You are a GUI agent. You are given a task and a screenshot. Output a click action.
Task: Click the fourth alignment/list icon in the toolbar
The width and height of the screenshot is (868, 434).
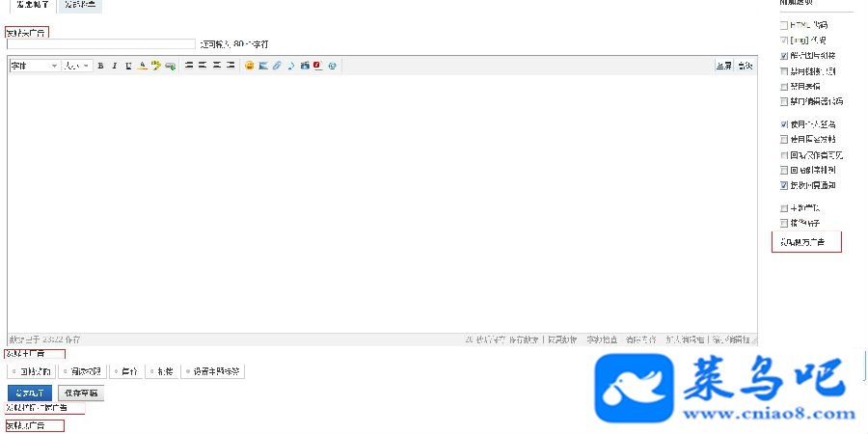pos(231,66)
